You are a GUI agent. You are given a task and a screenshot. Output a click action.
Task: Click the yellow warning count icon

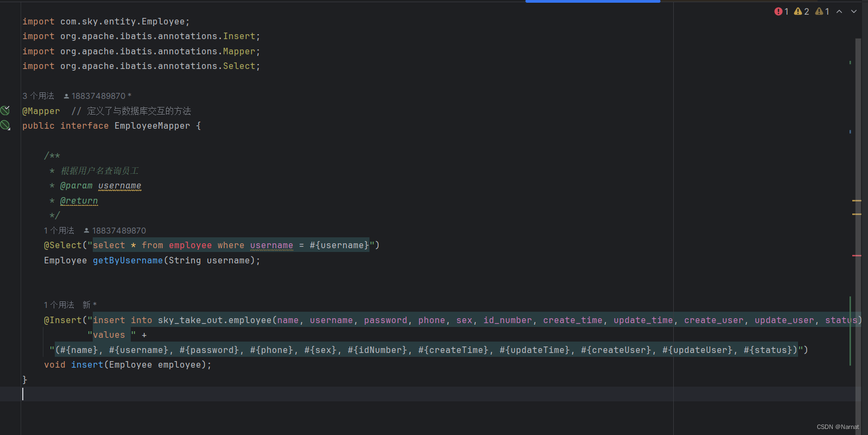[798, 11]
